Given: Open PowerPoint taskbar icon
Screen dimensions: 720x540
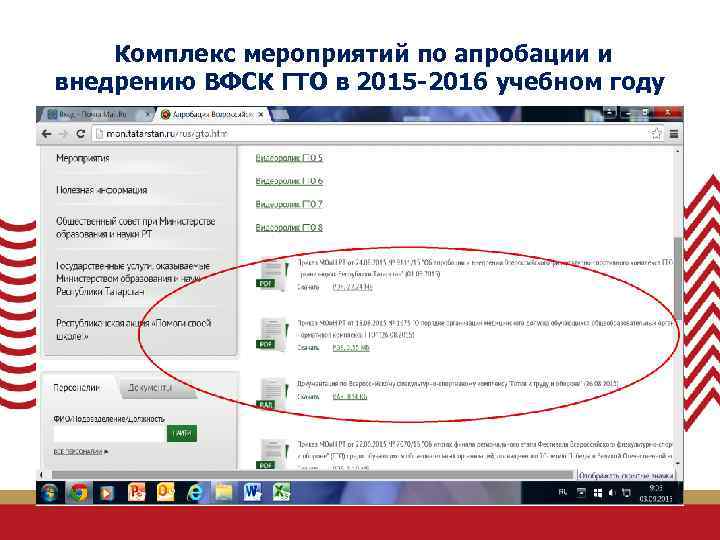Looking at the screenshot, I should point(135,493).
